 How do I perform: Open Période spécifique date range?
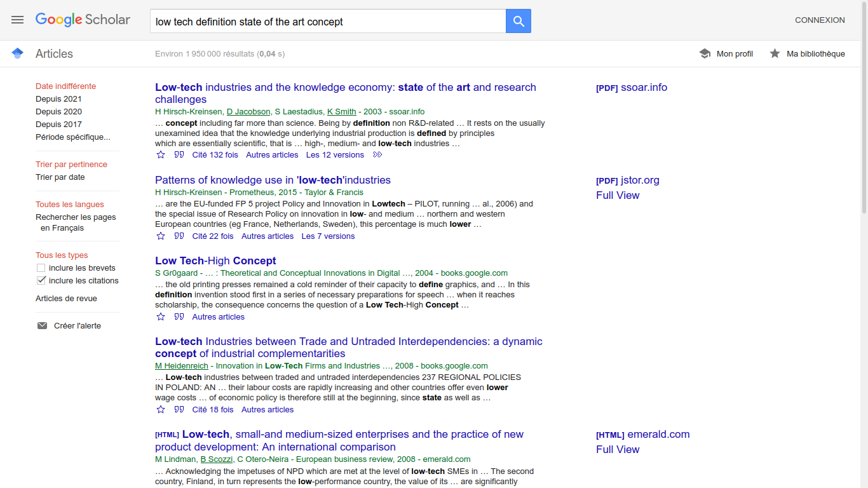click(73, 137)
